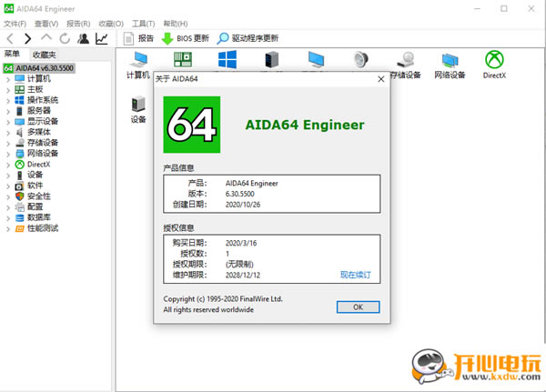Open the Windows logo icon in main pane

227,59
